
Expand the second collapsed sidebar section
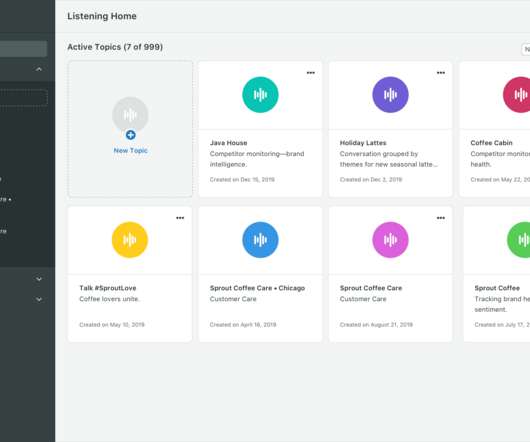[x=39, y=299]
